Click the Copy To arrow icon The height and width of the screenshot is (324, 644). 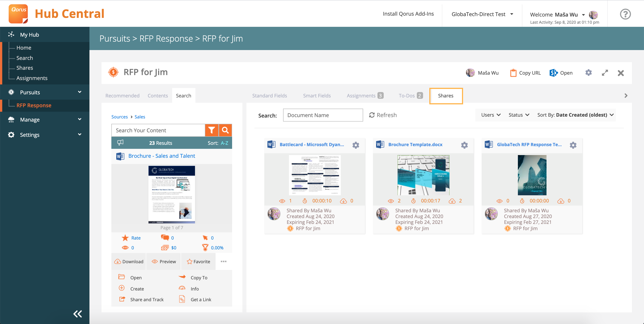pyautogui.click(x=182, y=277)
